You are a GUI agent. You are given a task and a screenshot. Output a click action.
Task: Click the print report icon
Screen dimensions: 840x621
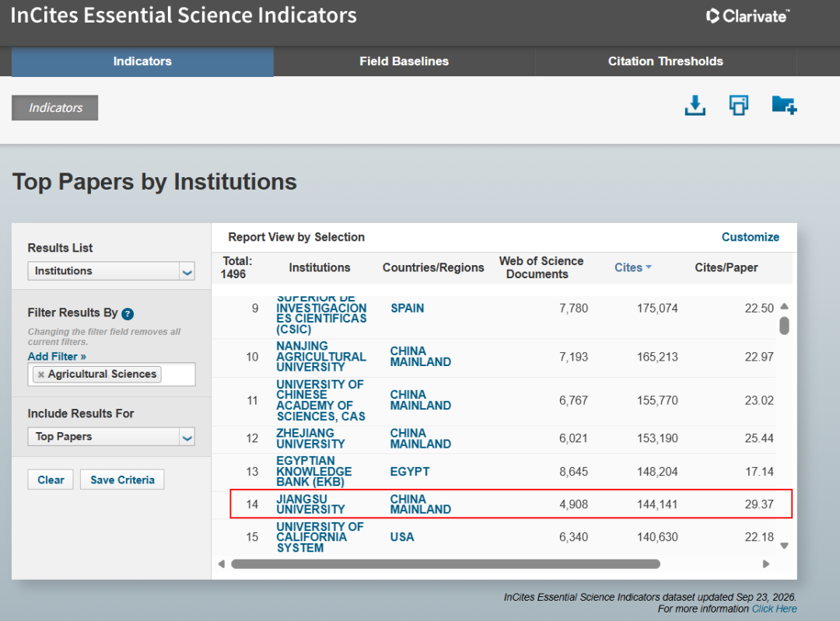pyautogui.click(x=739, y=105)
